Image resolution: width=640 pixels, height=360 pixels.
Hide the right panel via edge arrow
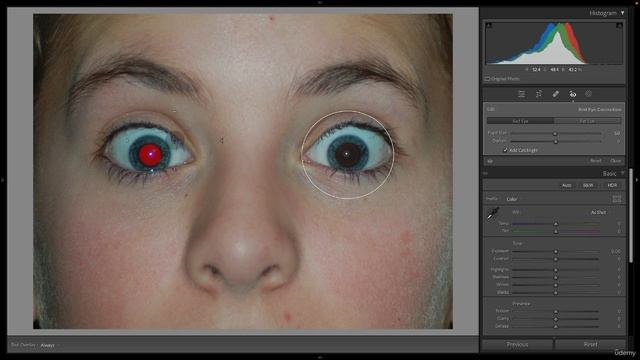tap(637, 180)
